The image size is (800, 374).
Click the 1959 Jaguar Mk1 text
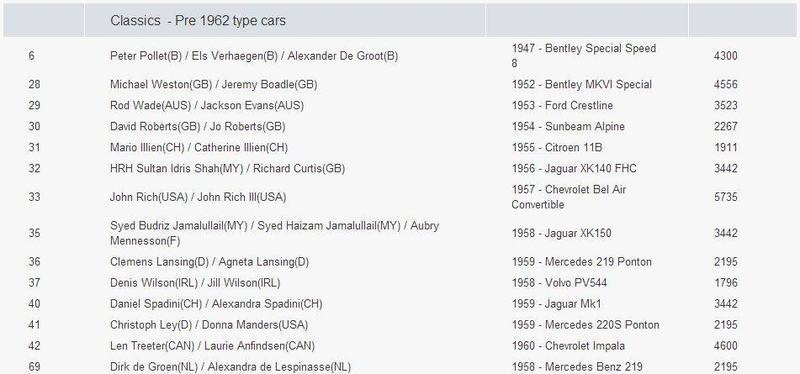pyautogui.click(x=557, y=304)
